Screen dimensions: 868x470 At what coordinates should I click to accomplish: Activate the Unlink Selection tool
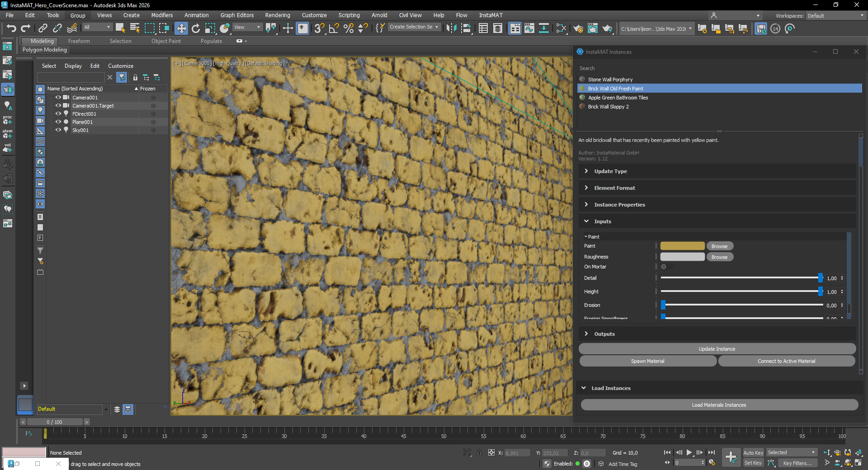pos(57,28)
